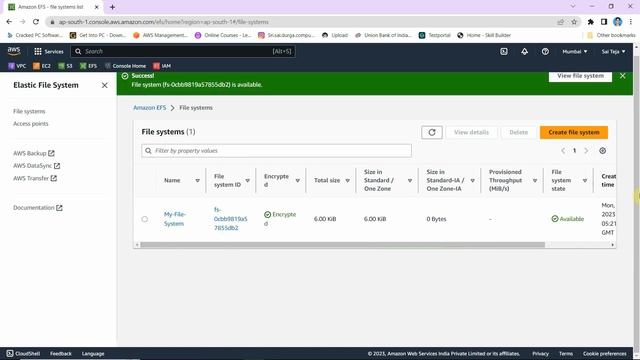Sort by Total size column
The image size is (640, 360).
347,180
